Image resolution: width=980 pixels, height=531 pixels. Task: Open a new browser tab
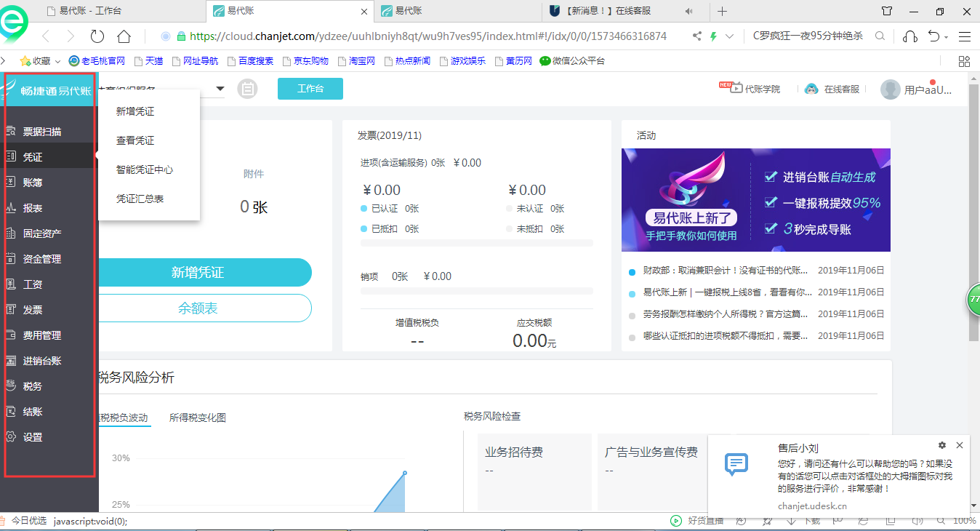click(x=722, y=11)
